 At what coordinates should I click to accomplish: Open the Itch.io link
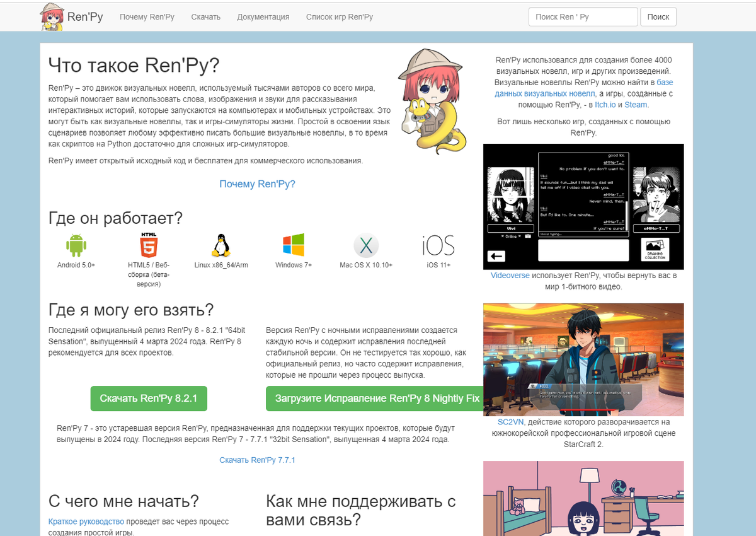(605, 105)
